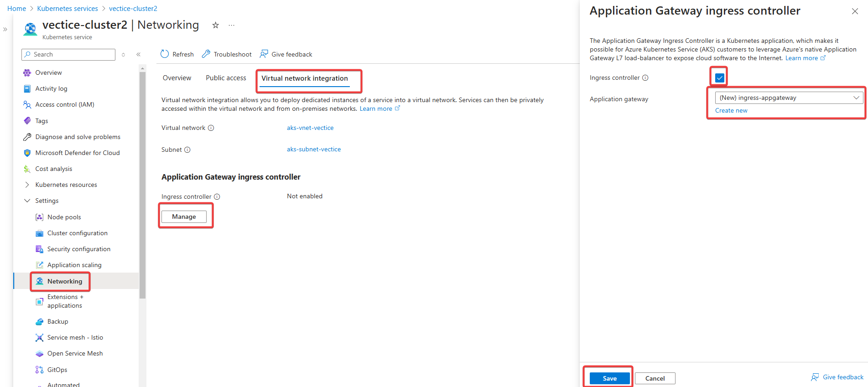The height and width of the screenshot is (387, 868).
Task: Switch to the Public access tab
Action: coord(226,78)
